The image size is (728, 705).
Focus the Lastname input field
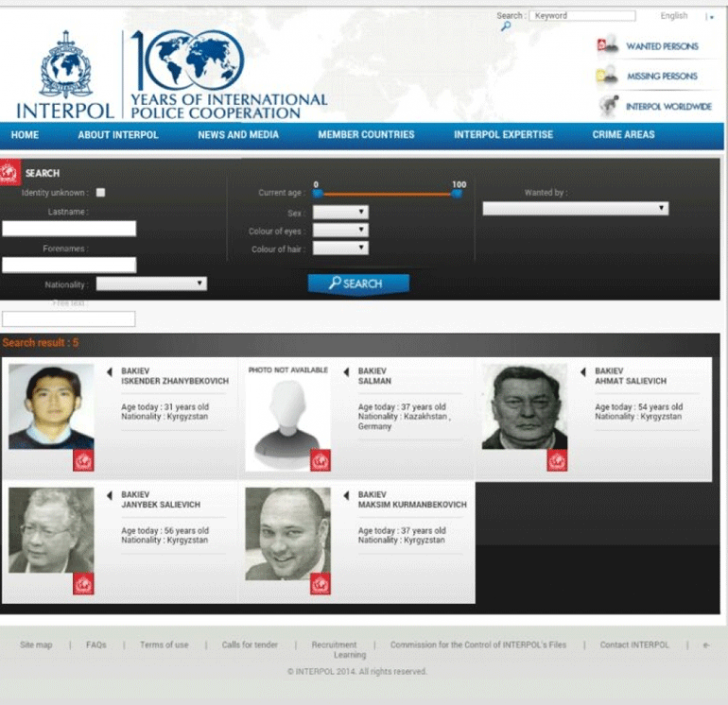click(x=69, y=229)
